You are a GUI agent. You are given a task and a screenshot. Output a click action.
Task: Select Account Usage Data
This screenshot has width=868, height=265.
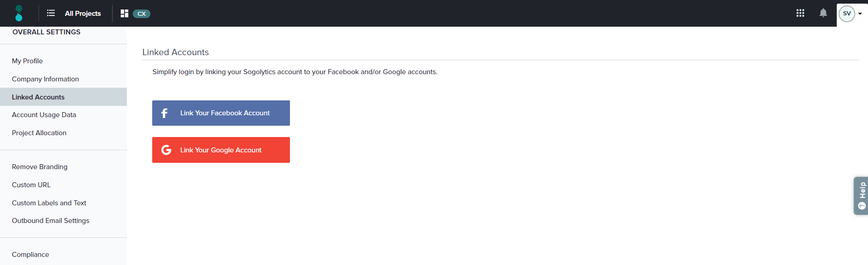point(44,115)
